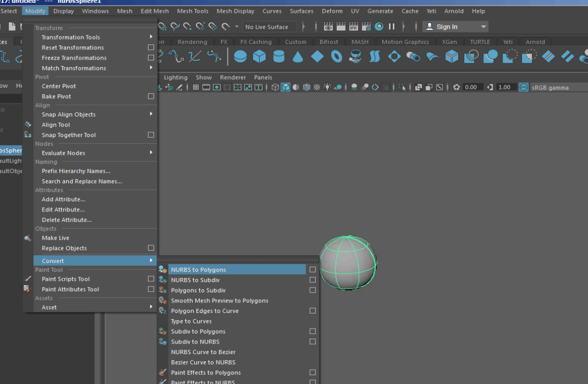
Task: Select Center Pivot menu item
Action: point(59,86)
